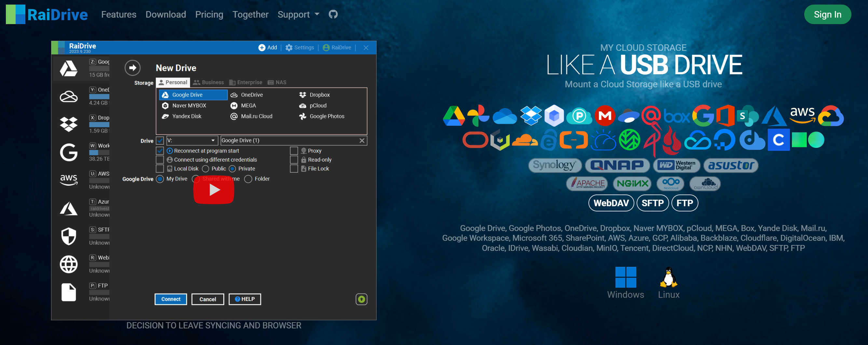
Task: Click the Synology badge
Action: (x=555, y=165)
